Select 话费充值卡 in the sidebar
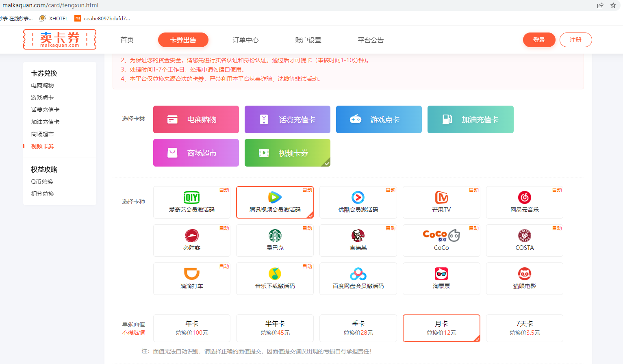The image size is (623, 364). click(x=45, y=110)
